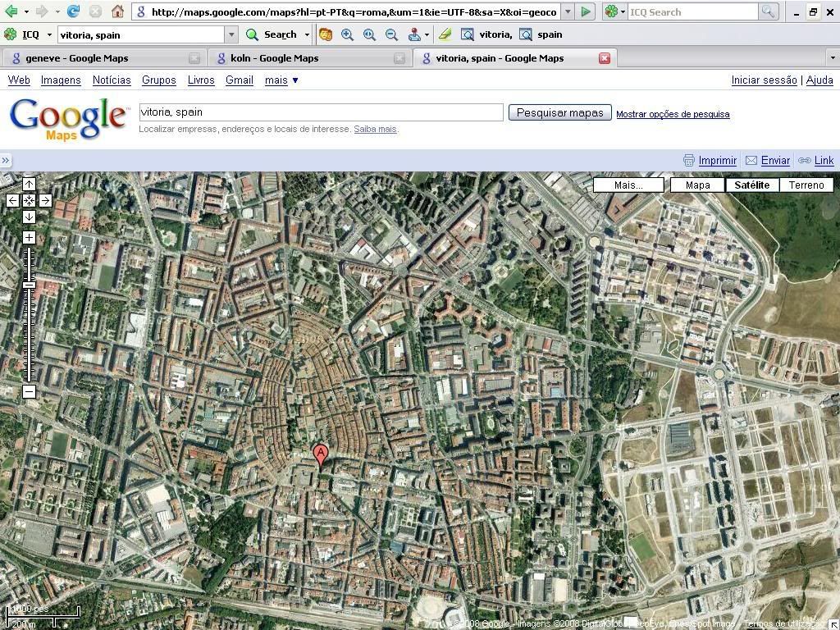Click the Pesquisar mapas button
The height and width of the screenshot is (630, 840).
[559, 113]
